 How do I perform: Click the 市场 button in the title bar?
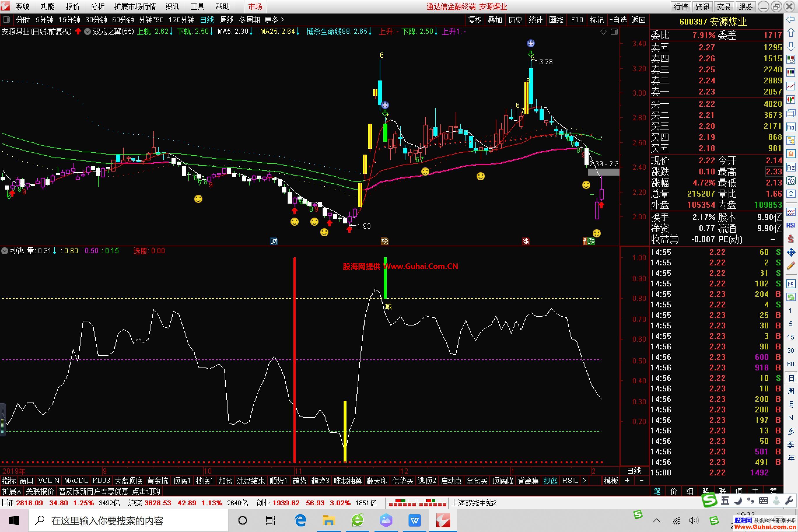255,6
